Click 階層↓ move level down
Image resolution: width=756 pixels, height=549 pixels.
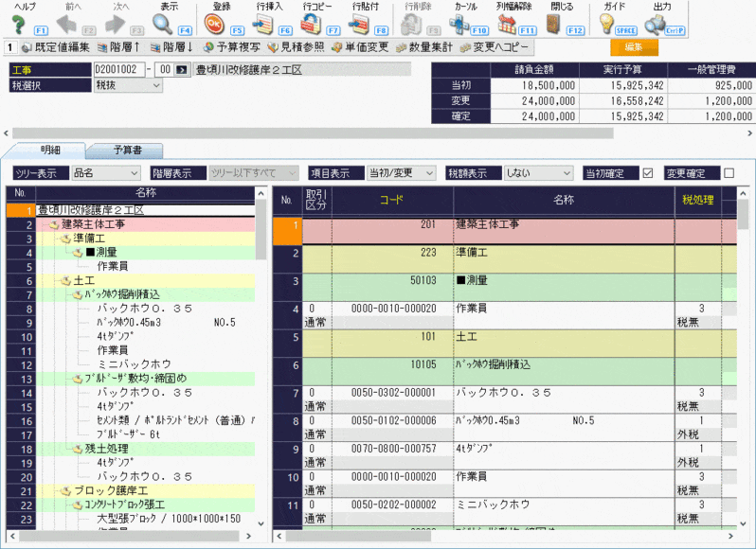[x=171, y=47]
